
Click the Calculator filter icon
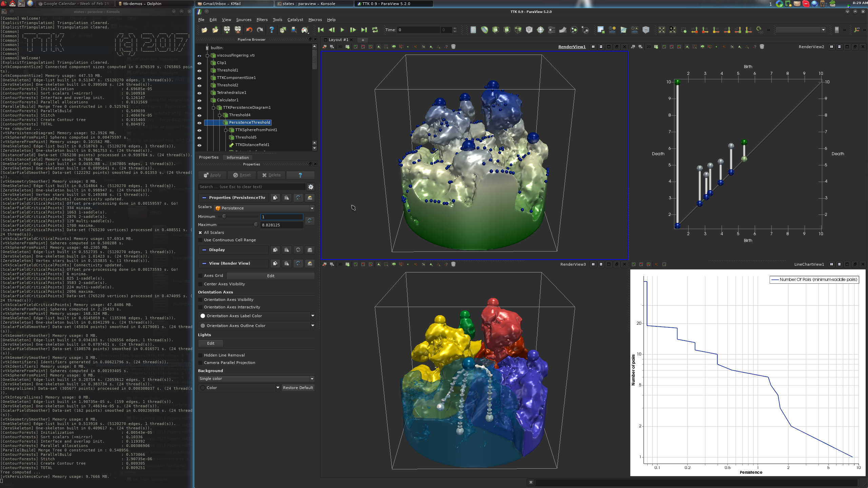473,30
